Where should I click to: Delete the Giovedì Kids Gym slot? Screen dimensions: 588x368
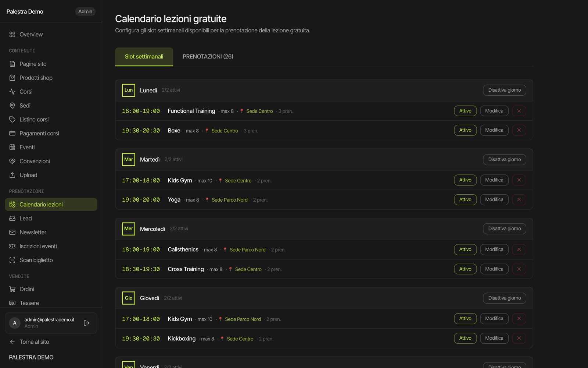[x=519, y=319]
